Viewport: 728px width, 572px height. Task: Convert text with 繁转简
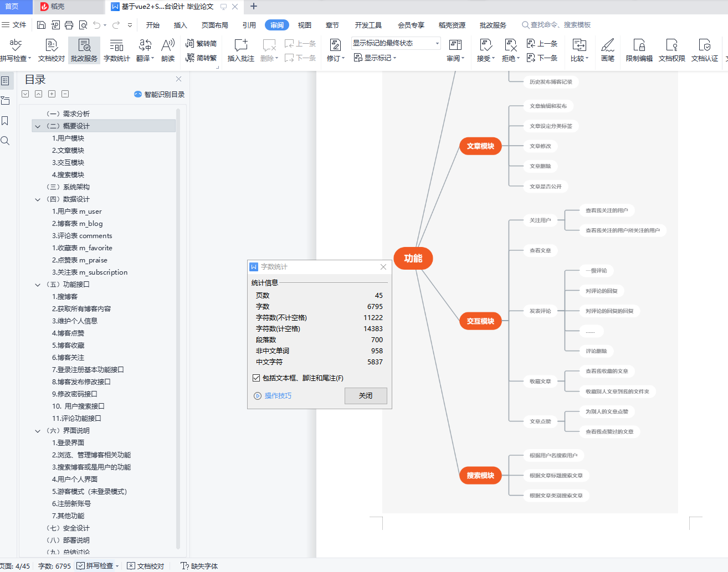click(201, 44)
